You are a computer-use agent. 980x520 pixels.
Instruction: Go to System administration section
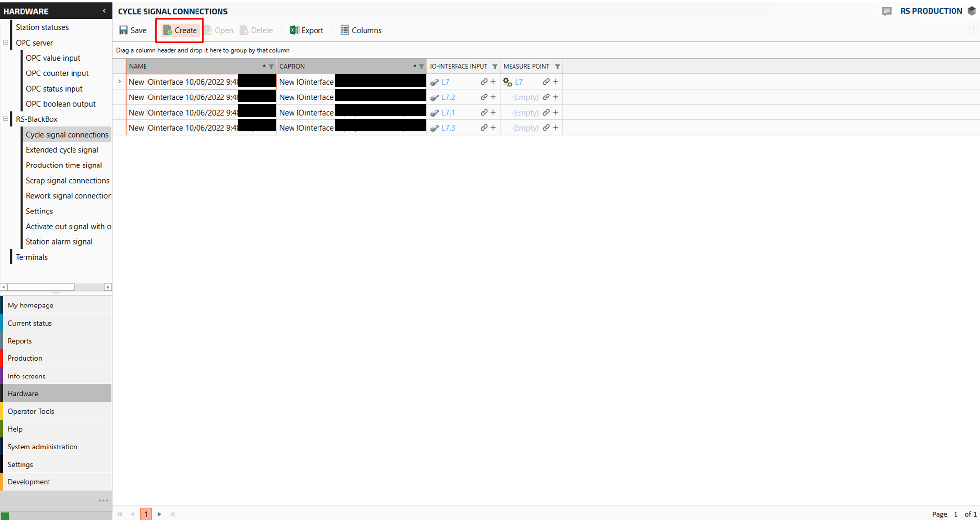pyautogui.click(x=43, y=447)
